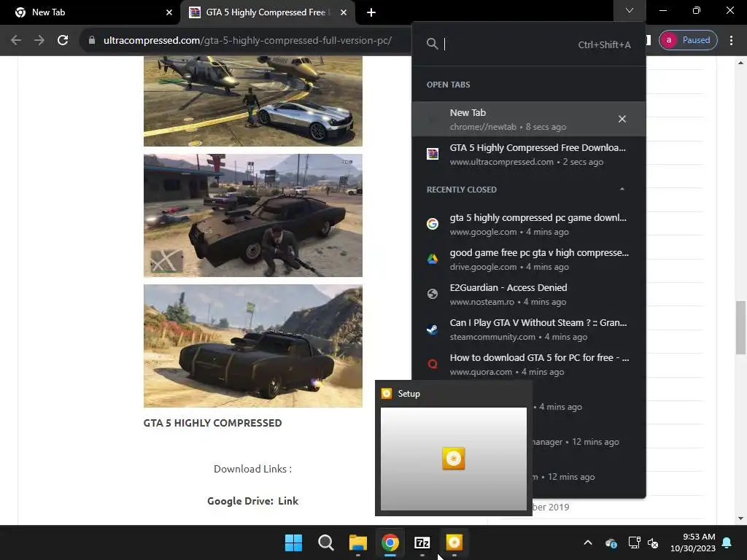
Task: Reopen the Google Drive good game entry
Action: click(529, 259)
